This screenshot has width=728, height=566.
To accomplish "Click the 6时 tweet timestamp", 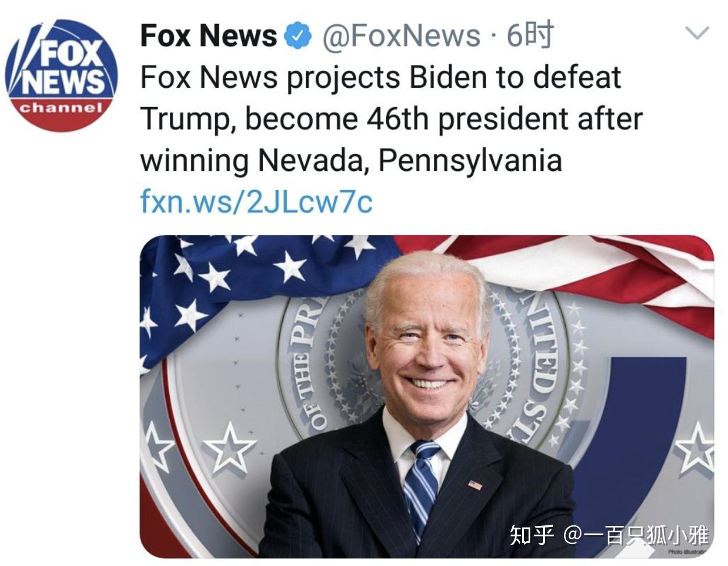I will (529, 35).
